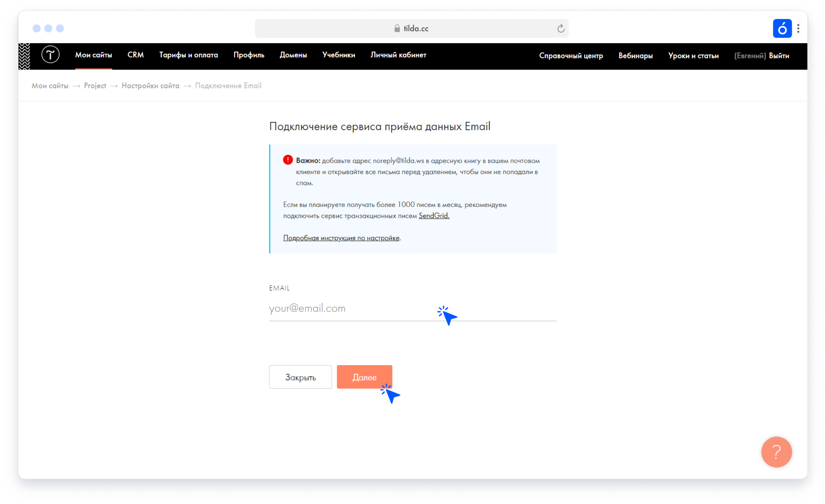Go back to Настройки сайта breadcrumb
Viewport: 825px width, 504px height.
[150, 86]
